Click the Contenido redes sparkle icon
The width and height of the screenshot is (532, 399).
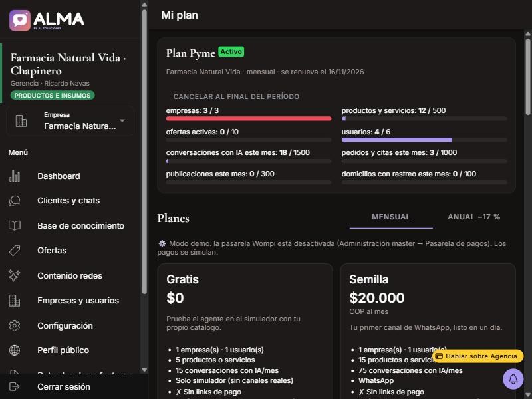14,275
